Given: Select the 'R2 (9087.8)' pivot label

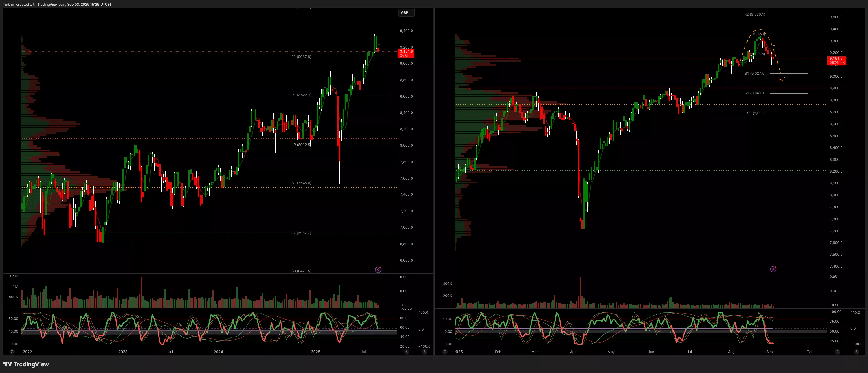Looking at the screenshot, I should pos(301,57).
